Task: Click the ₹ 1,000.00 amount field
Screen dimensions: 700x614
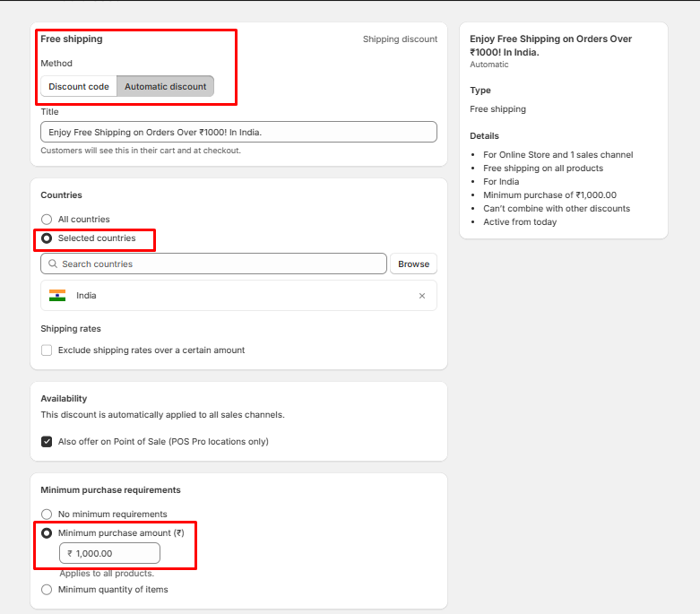Action: point(109,553)
